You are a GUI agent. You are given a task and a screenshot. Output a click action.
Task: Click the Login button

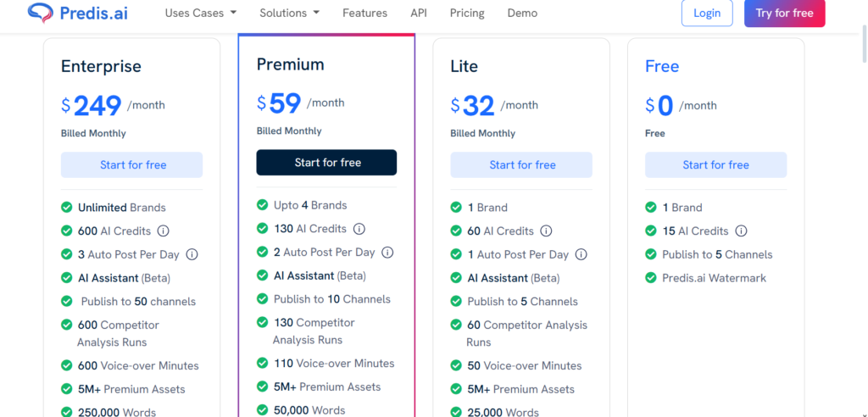pyautogui.click(x=707, y=13)
